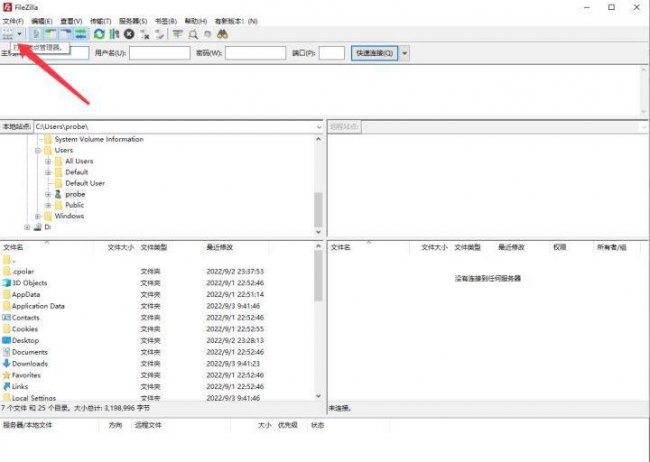This screenshot has width=650, height=462.
Task: Select the Desktop folder icon
Action: (6, 340)
